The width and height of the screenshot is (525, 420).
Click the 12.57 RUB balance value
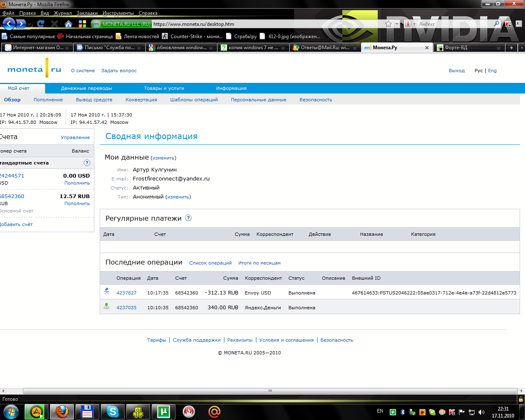pos(75,196)
